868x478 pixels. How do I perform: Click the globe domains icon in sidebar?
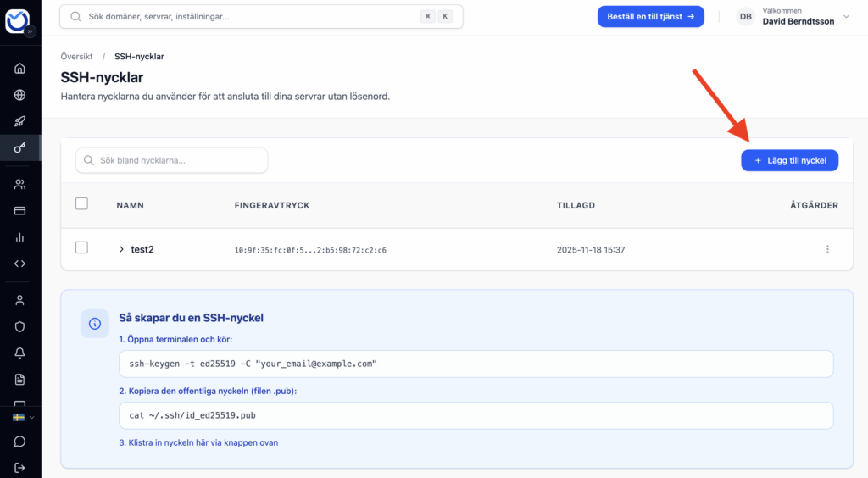point(20,95)
